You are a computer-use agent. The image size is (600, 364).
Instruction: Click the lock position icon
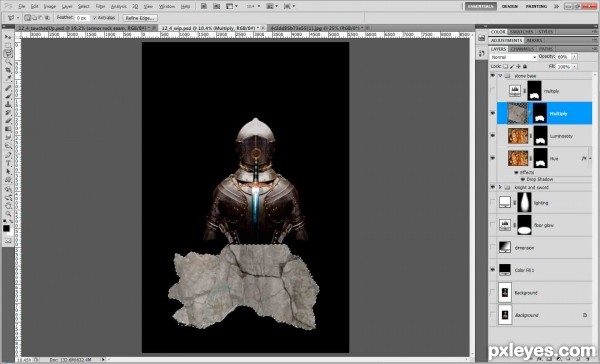click(518, 67)
